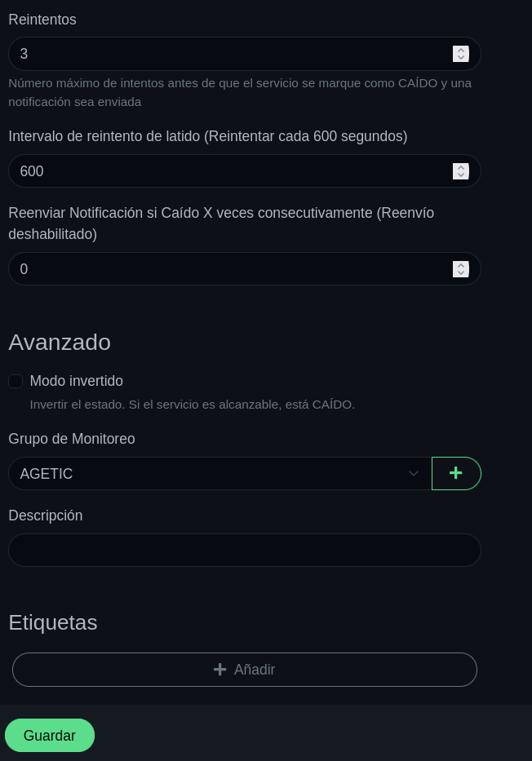Image resolution: width=532 pixels, height=761 pixels.
Task: Increase the Reintentos value with up arrow
Action: 461,50
